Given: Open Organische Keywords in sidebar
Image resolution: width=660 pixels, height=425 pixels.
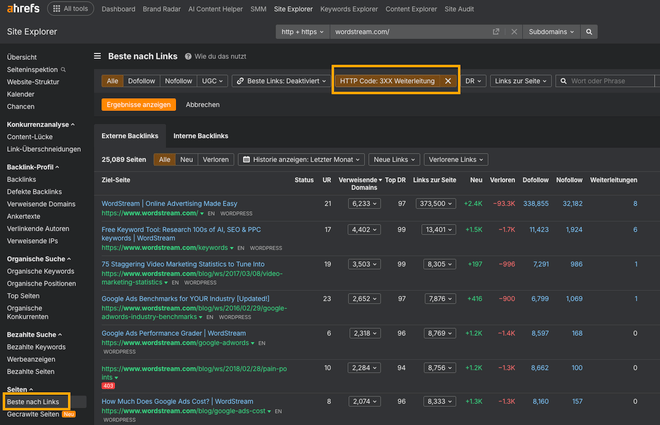Looking at the screenshot, I should point(40,271).
